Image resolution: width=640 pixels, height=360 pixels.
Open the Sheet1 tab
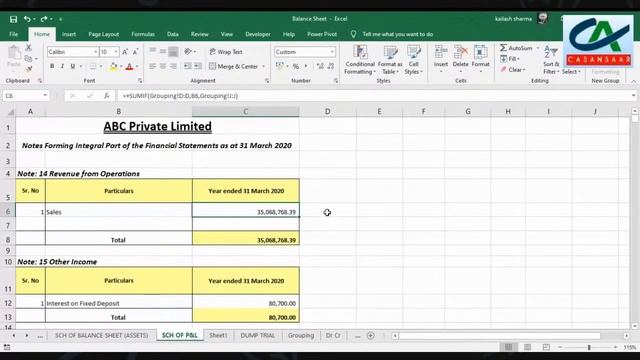218,335
